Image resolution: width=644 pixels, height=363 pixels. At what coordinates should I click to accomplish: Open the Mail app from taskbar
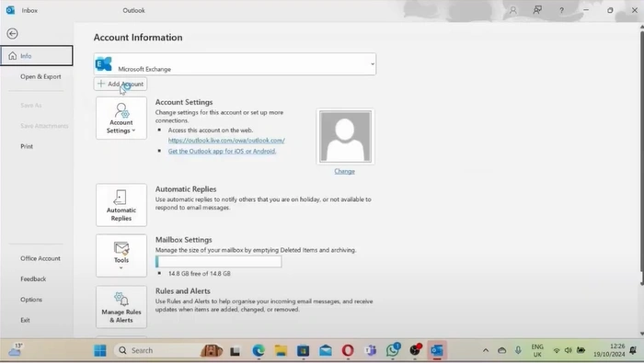pos(326,351)
